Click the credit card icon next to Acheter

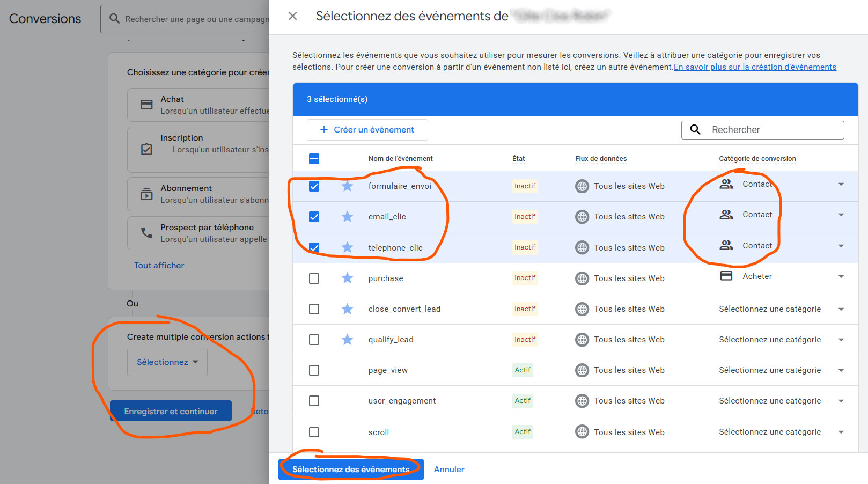(x=726, y=276)
